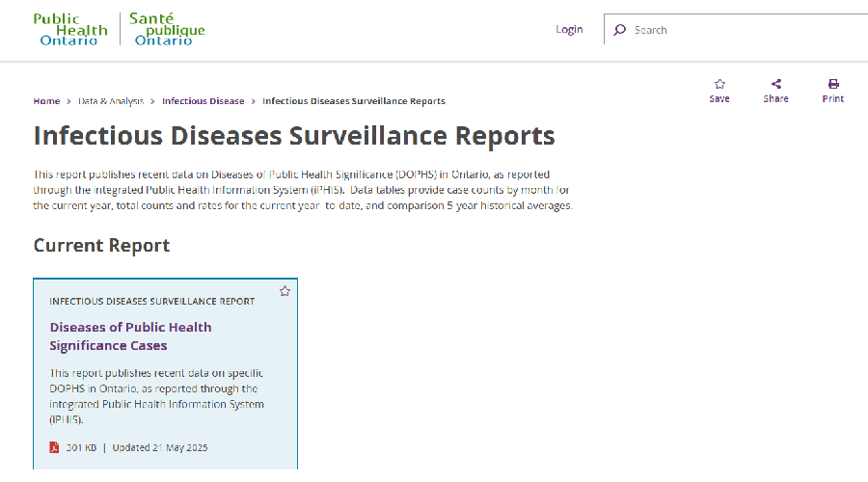Click the search magnifier icon
Viewport: 868px width, 482px height.
[619, 30]
